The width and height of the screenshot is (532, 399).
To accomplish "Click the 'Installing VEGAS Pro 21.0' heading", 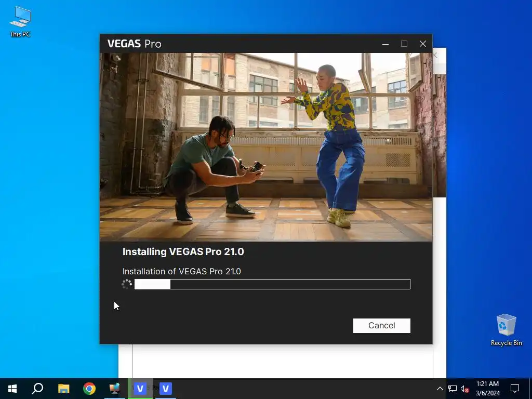I will point(183,252).
